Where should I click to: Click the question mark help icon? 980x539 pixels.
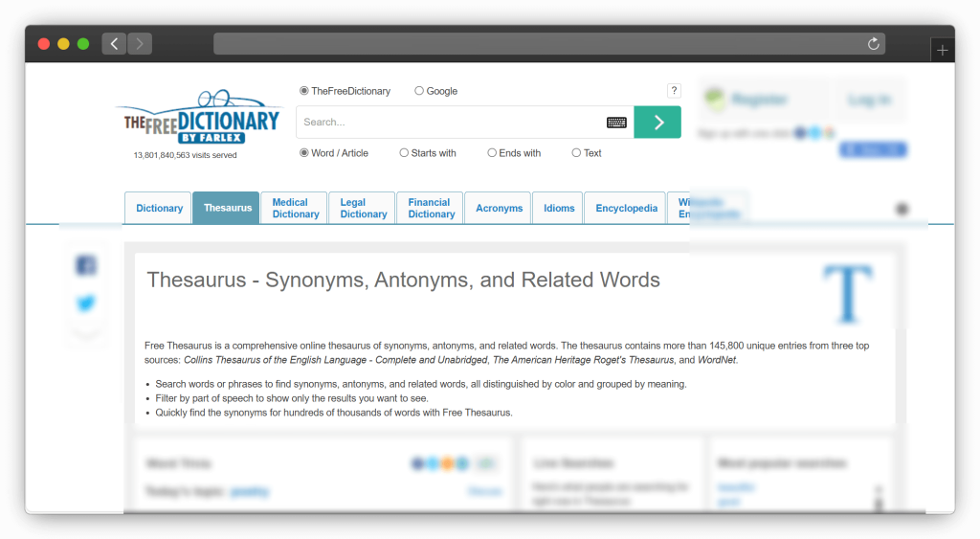(x=674, y=91)
